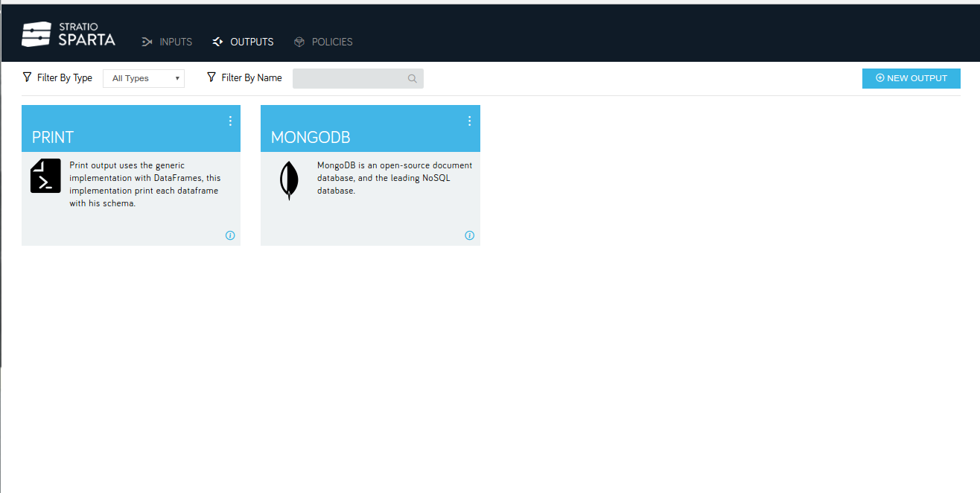Click the funnel icon beside Filter By Type
This screenshot has height=493, width=980.
pyautogui.click(x=27, y=77)
